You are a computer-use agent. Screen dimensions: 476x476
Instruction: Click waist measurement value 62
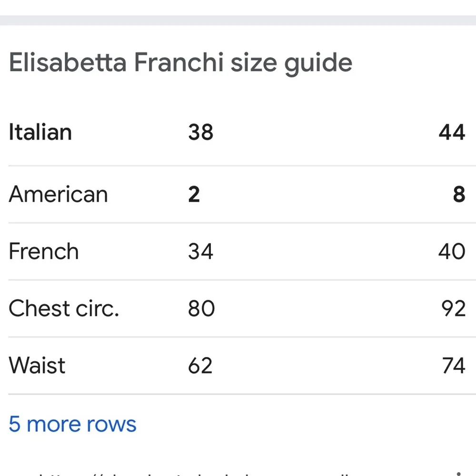200,366
